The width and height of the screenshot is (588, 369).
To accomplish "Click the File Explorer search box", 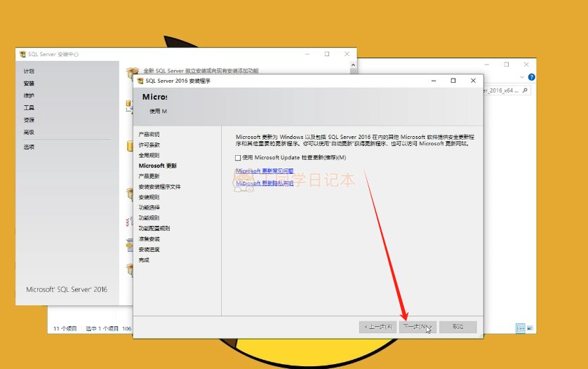I will [507, 90].
